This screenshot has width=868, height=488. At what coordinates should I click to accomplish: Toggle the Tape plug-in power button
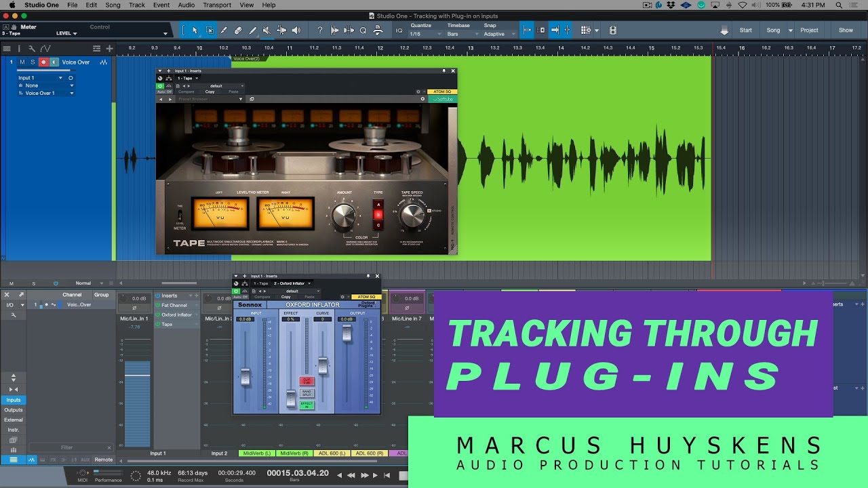click(x=160, y=86)
